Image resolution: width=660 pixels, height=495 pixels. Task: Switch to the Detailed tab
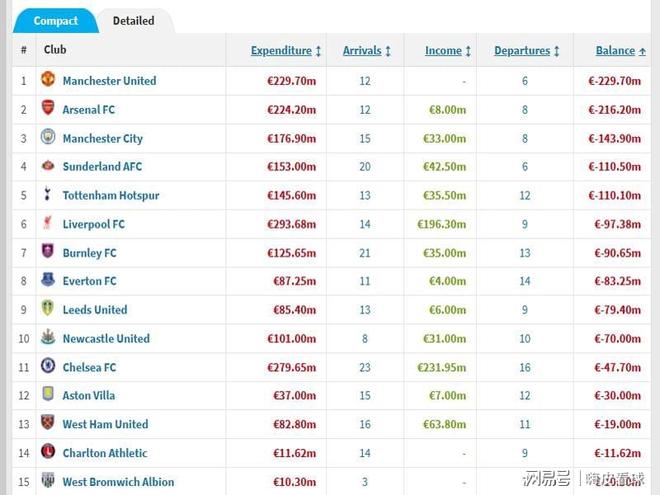(x=133, y=21)
